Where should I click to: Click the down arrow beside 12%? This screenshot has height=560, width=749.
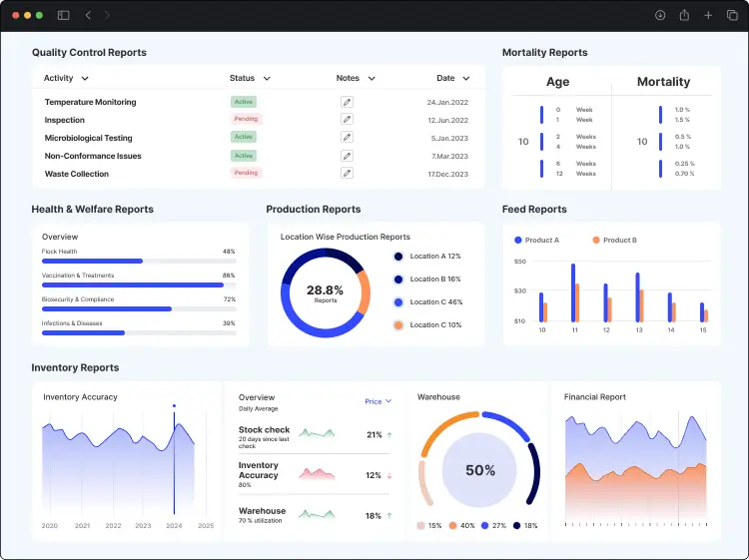point(389,475)
